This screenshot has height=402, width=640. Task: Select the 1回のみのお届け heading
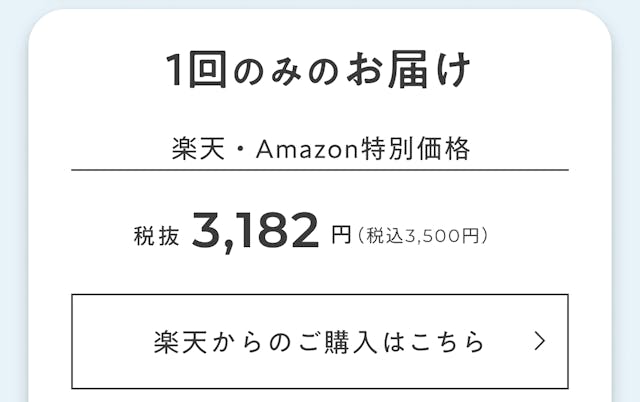(319, 70)
